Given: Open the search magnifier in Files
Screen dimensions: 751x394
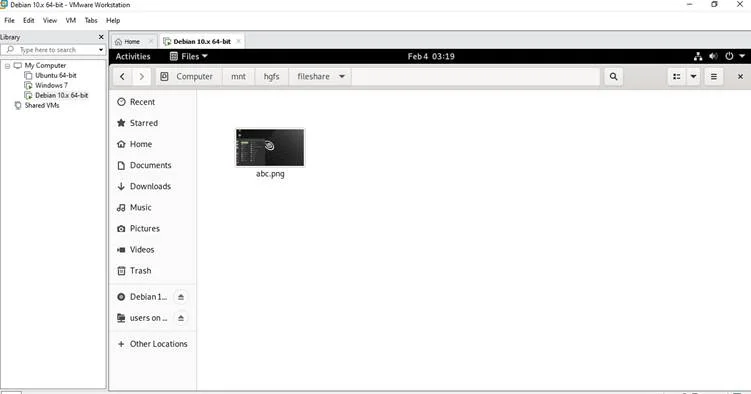Looking at the screenshot, I should tap(614, 77).
